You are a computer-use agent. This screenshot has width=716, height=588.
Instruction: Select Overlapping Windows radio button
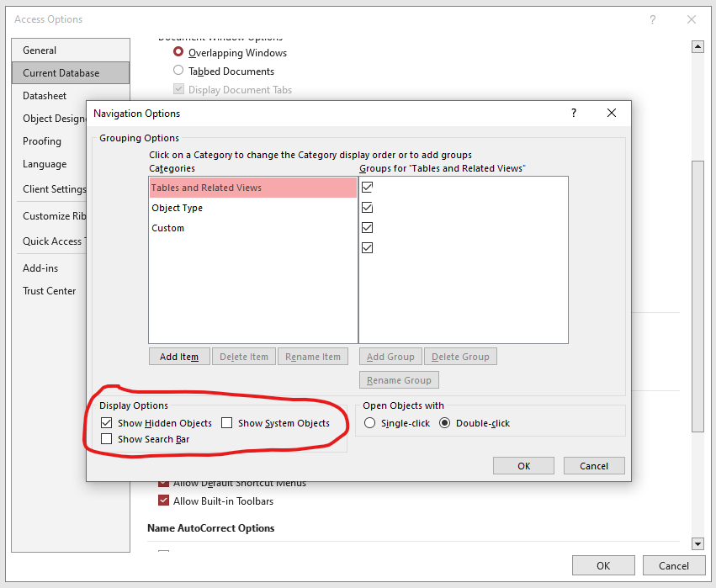coord(178,52)
